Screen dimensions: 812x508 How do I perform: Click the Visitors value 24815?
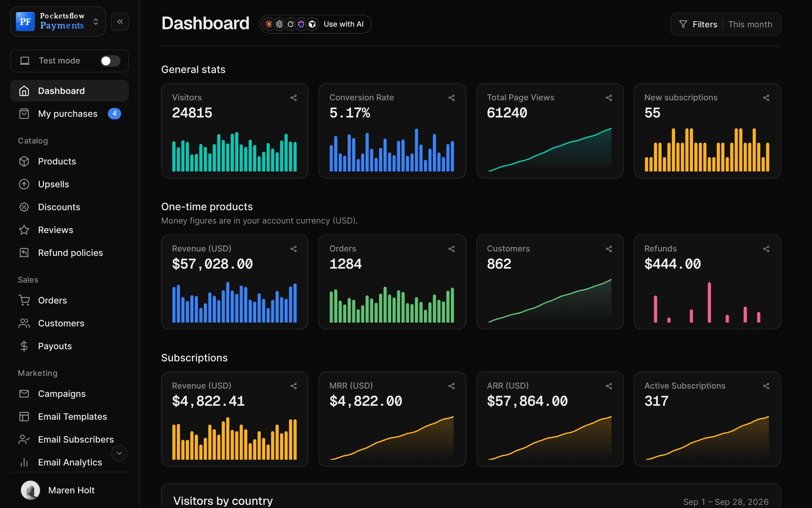(192, 113)
